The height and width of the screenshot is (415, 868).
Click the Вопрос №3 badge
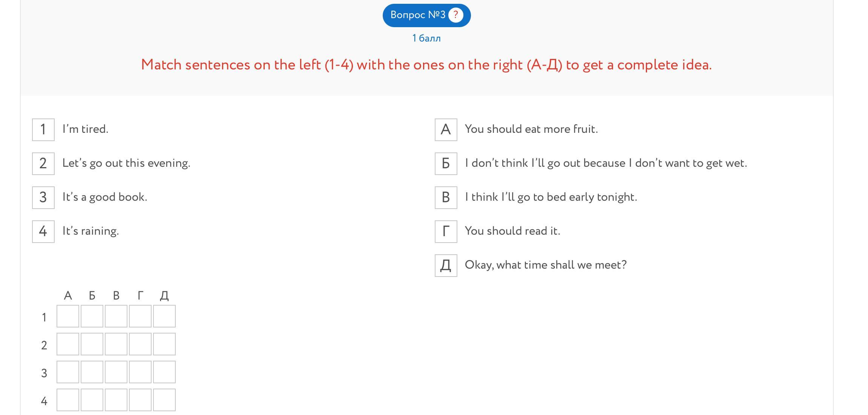click(418, 15)
